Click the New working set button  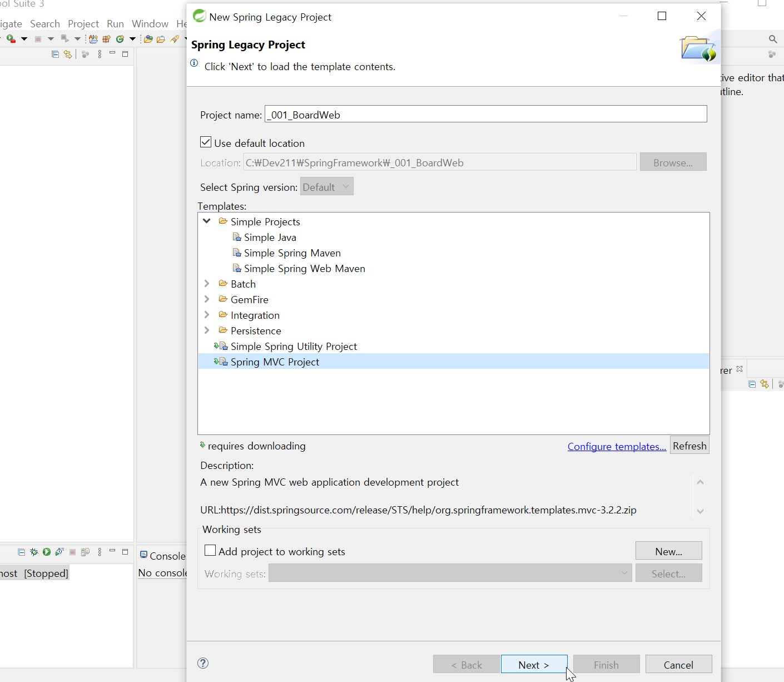click(669, 551)
